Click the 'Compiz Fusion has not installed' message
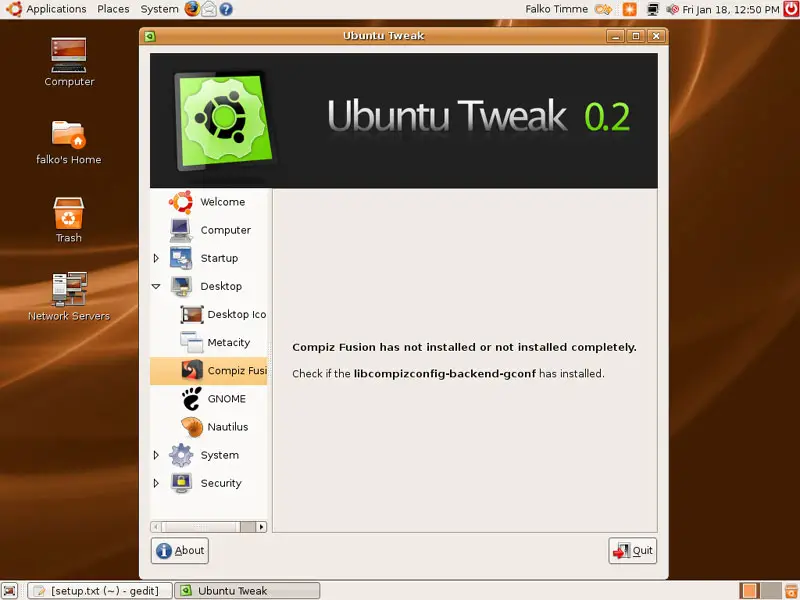 464,347
